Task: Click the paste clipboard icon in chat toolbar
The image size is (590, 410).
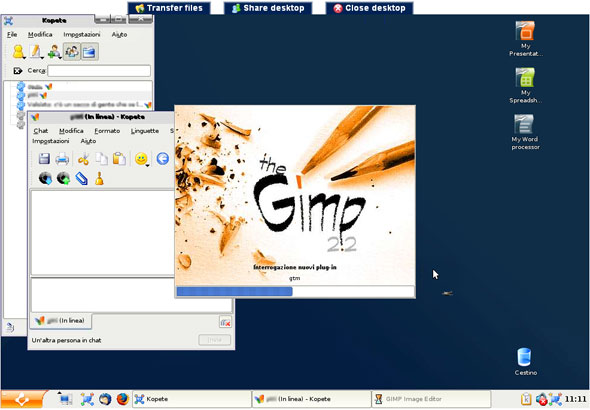Action: (119, 159)
